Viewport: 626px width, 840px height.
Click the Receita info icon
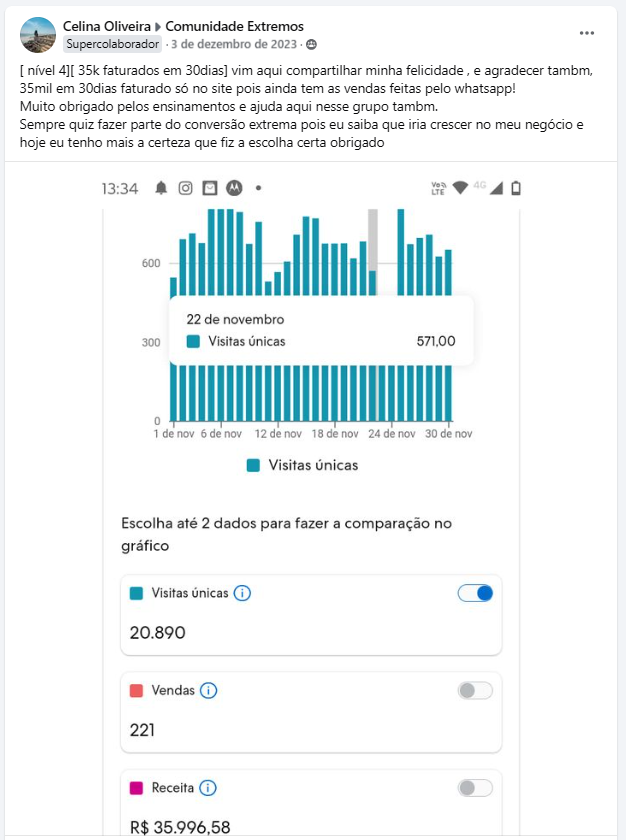point(208,788)
